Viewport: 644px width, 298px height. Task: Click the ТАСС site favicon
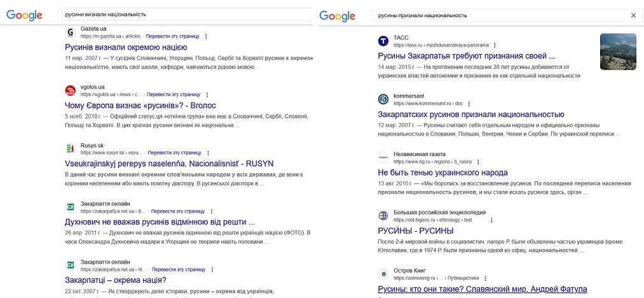(383, 41)
